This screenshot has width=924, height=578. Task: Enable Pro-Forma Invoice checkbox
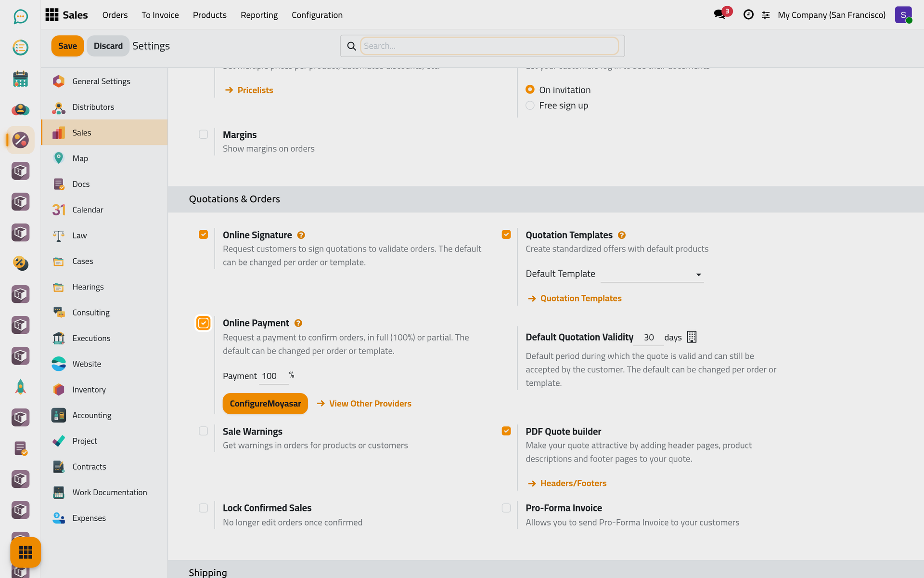click(x=506, y=508)
